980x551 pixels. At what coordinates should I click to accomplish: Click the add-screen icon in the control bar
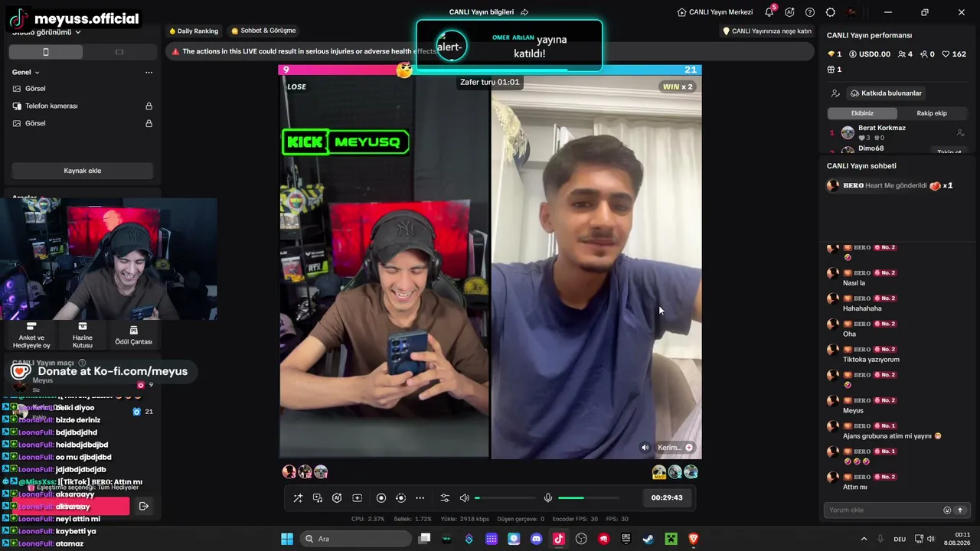pos(357,498)
